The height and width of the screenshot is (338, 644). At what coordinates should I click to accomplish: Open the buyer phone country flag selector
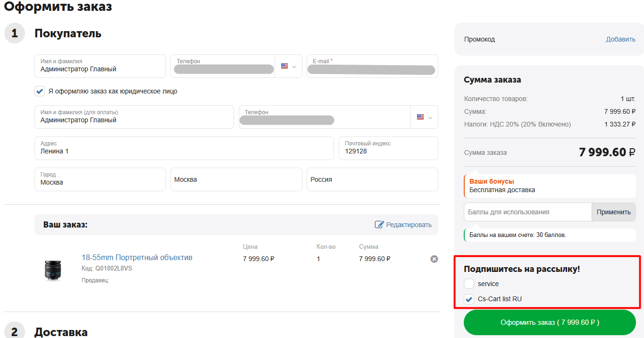point(289,66)
